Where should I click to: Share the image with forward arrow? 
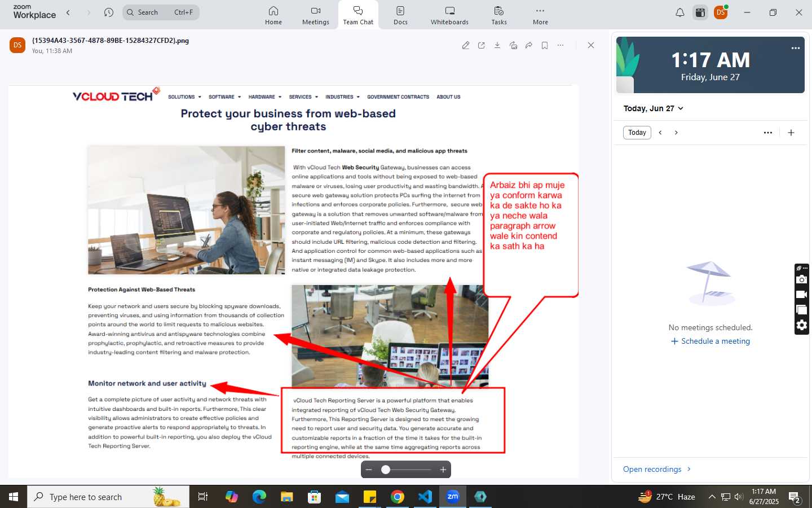tap(529, 45)
